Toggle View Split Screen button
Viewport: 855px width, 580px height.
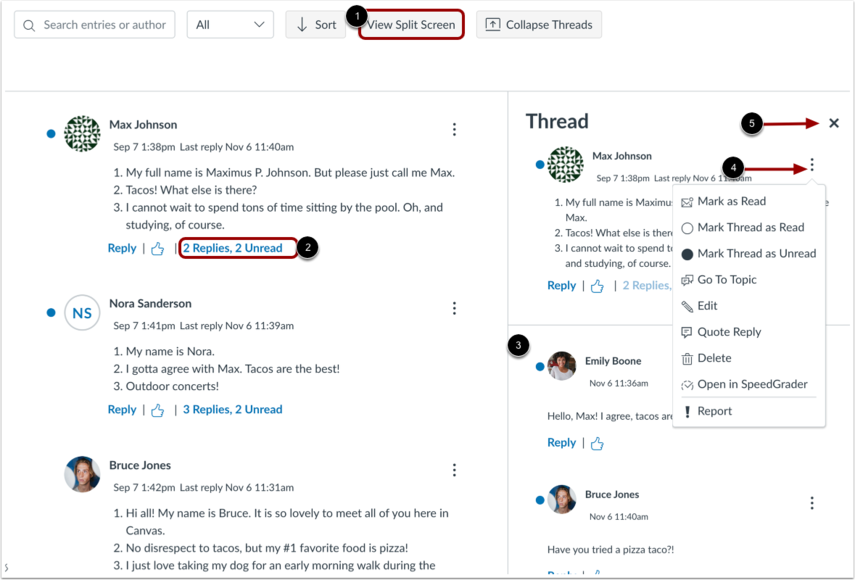(x=411, y=25)
